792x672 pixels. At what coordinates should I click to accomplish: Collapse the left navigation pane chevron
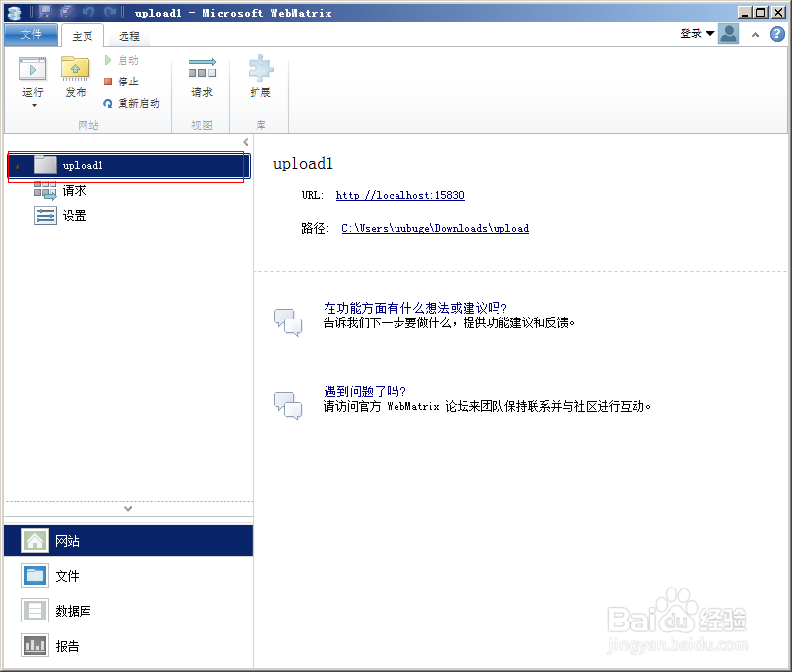(246, 142)
